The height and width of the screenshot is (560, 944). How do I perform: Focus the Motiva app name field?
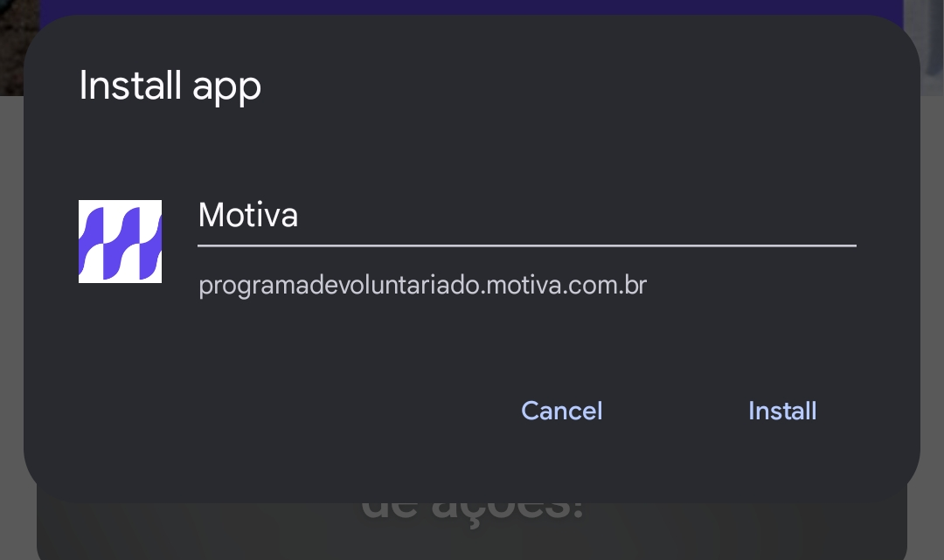click(x=527, y=220)
